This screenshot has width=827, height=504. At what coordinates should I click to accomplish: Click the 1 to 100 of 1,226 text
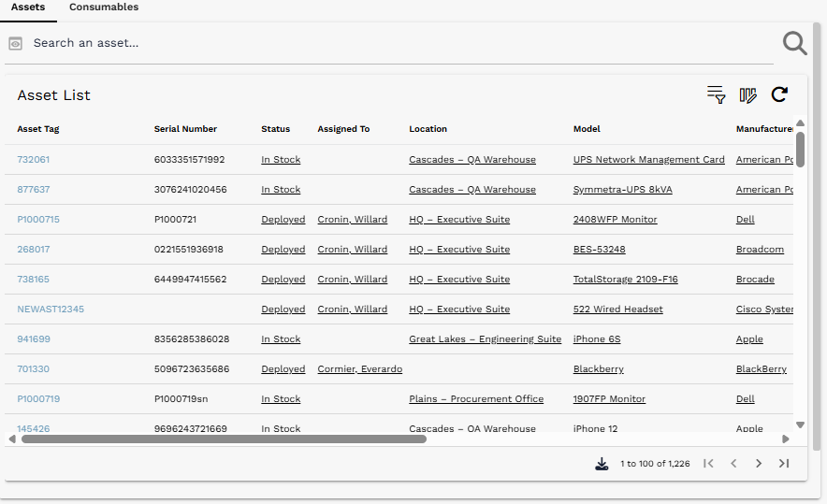pos(655,464)
